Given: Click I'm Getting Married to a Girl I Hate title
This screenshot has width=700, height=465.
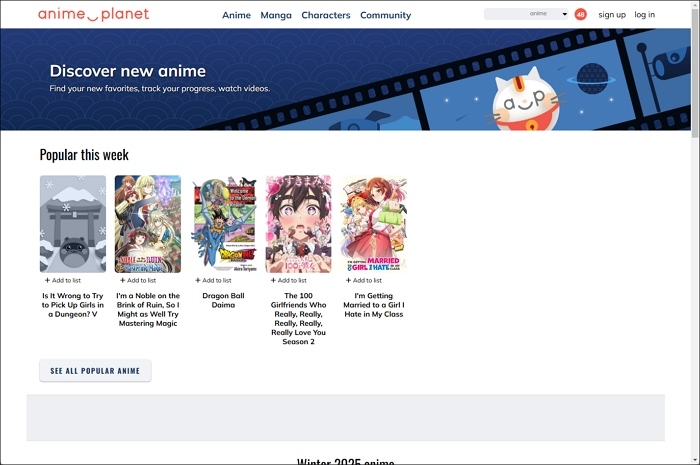Looking at the screenshot, I should (374, 305).
